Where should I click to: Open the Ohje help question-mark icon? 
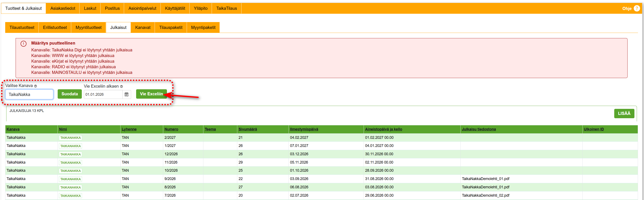click(x=637, y=8)
